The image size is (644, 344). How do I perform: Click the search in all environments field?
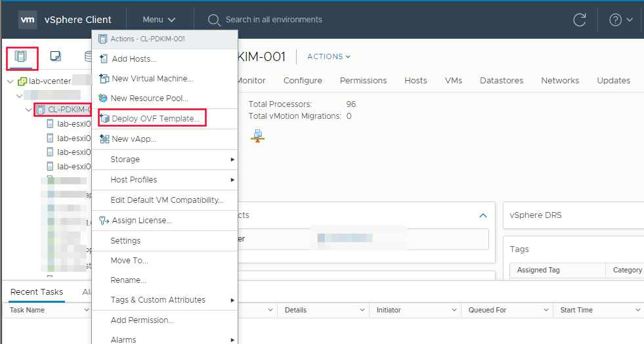(x=274, y=20)
